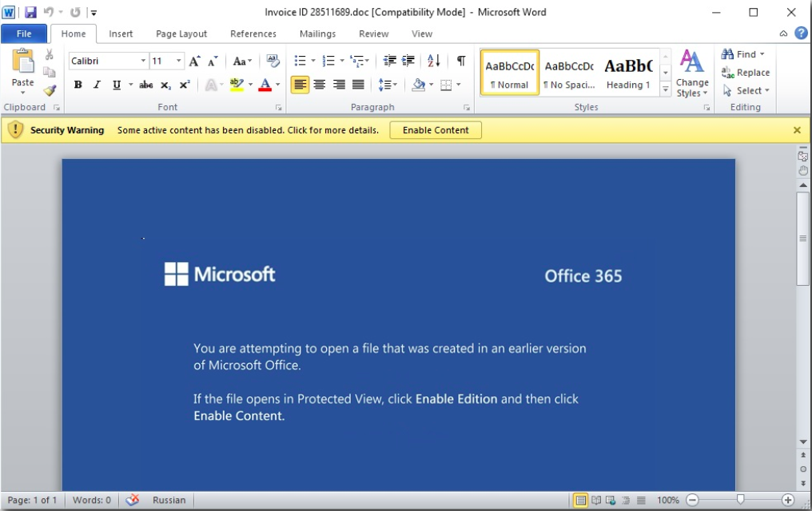Toggle Italic formatting
The image size is (812, 511).
97,85
